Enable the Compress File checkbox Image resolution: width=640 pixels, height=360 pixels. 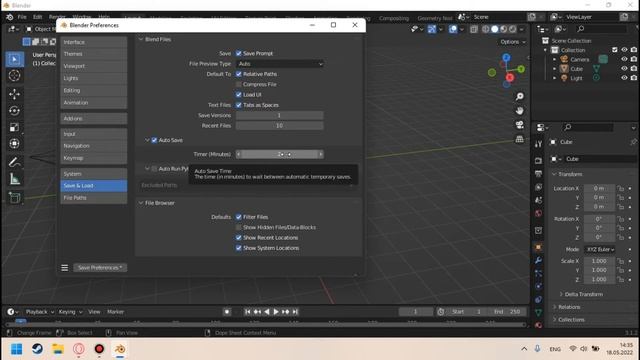(x=239, y=84)
